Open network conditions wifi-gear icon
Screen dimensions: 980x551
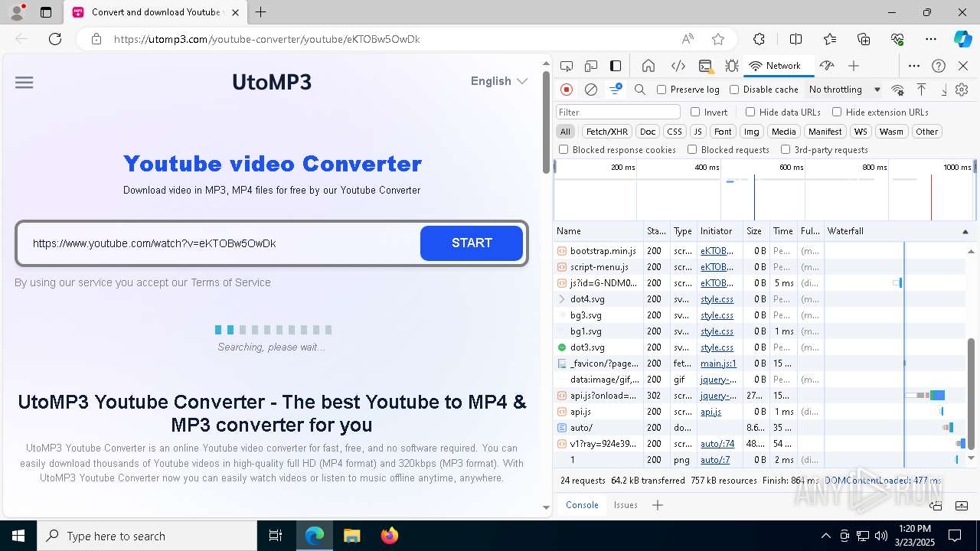pyautogui.click(x=897, y=90)
